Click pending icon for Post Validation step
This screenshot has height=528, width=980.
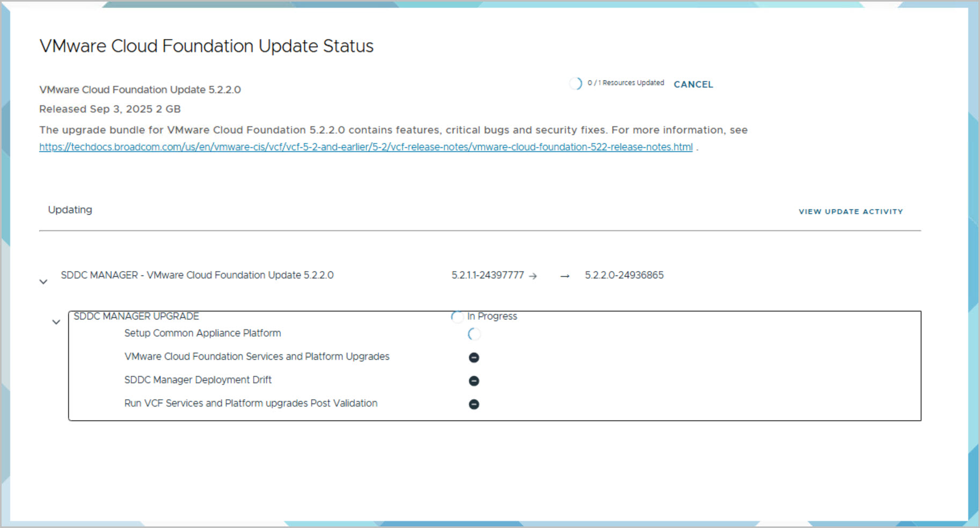[474, 404]
